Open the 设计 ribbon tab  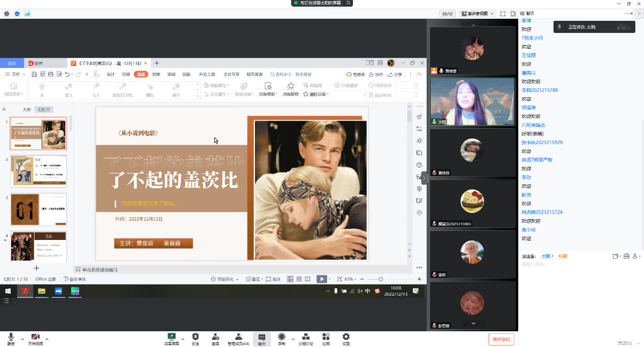pyautogui.click(x=111, y=75)
